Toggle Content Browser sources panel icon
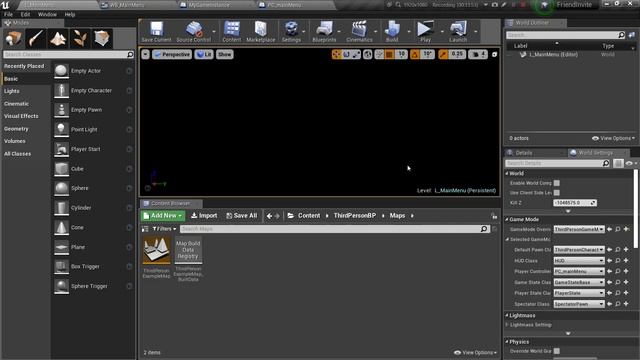The height and width of the screenshot is (360, 640). [x=145, y=229]
